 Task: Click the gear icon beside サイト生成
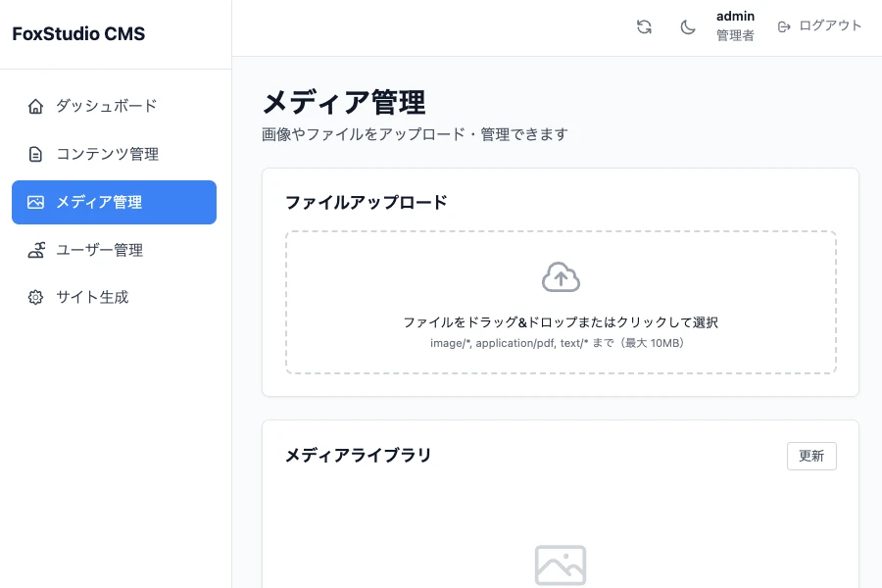point(36,297)
